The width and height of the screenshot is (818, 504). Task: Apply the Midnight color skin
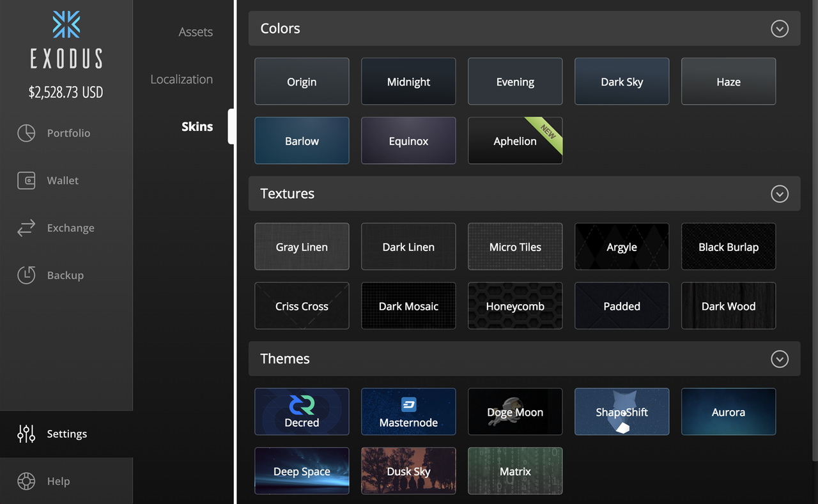click(408, 82)
